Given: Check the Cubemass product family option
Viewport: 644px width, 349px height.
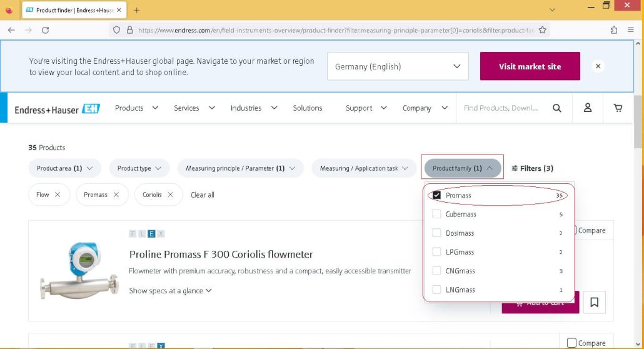Looking at the screenshot, I should point(436,214).
